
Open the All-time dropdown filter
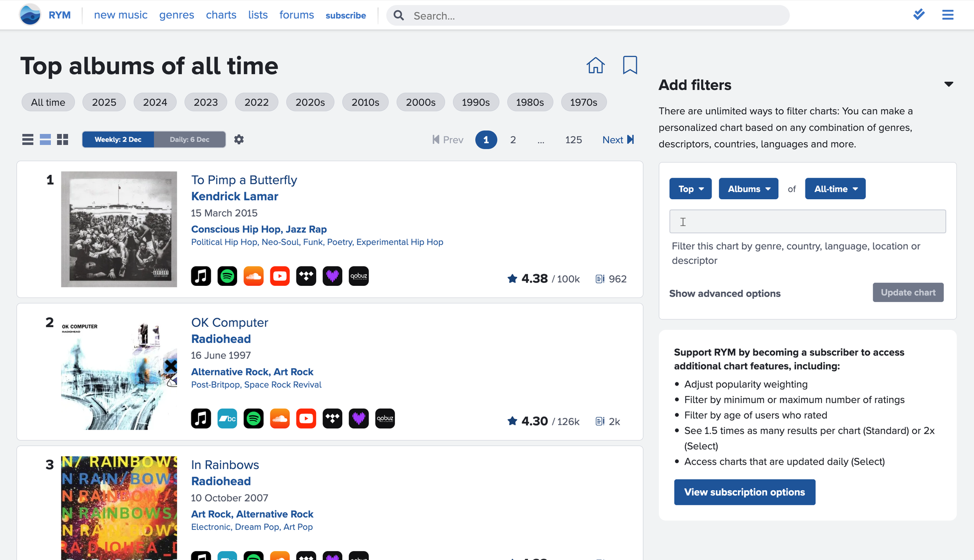pyautogui.click(x=835, y=189)
